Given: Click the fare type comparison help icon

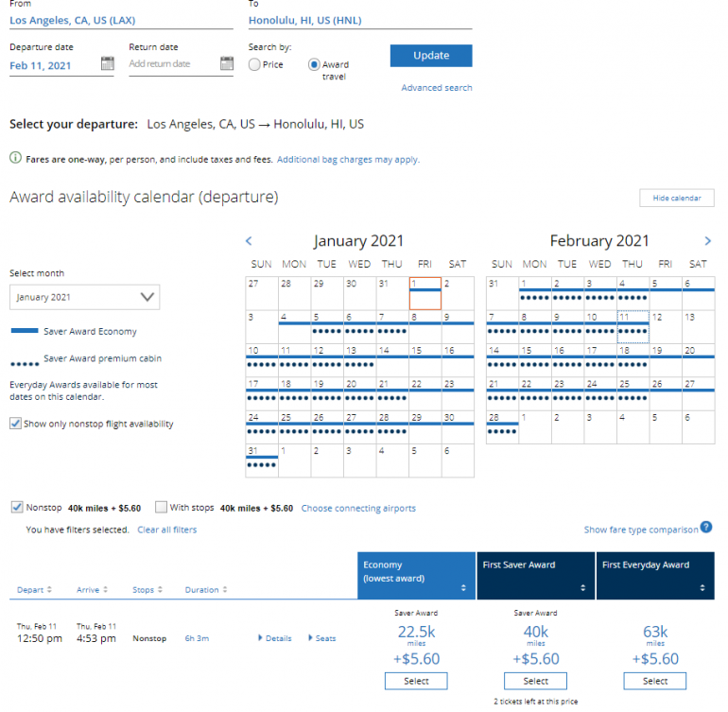Looking at the screenshot, I should click(706, 528).
